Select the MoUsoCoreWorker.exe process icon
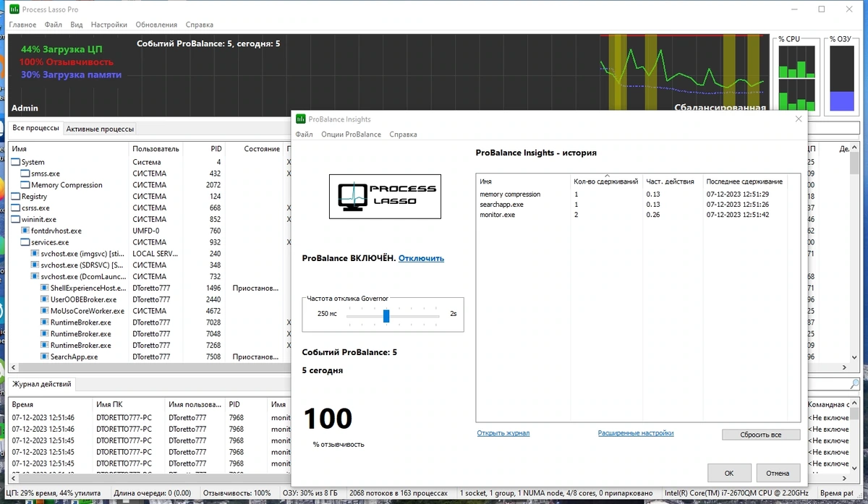Image resolution: width=868 pixels, height=504 pixels. 44,311
